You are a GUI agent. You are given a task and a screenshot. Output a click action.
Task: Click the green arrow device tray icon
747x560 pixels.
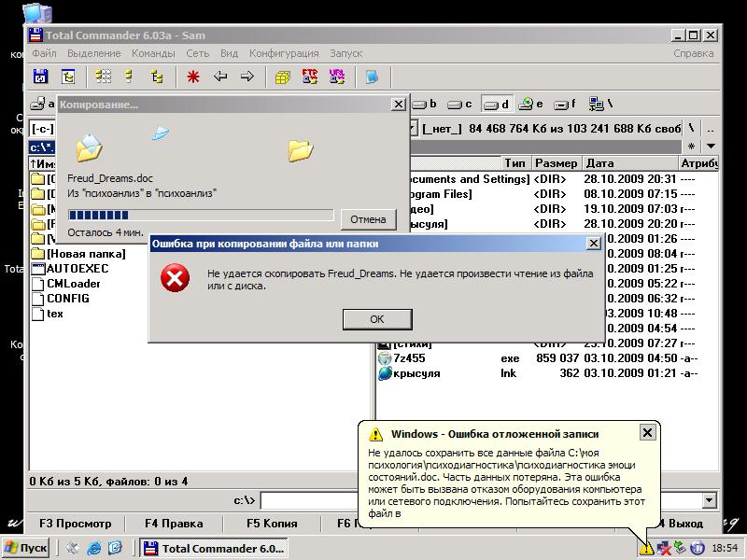click(681, 549)
